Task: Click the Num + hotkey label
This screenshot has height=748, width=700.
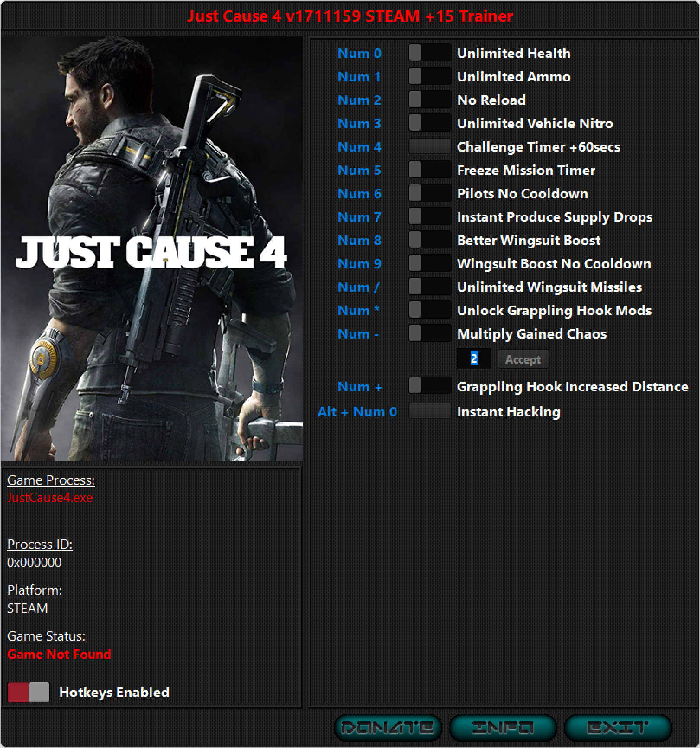Action: tap(360, 387)
